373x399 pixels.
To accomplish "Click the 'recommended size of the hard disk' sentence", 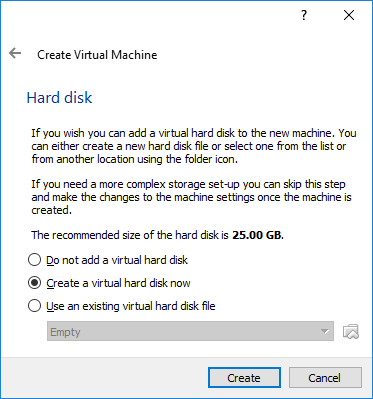I will (x=157, y=235).
